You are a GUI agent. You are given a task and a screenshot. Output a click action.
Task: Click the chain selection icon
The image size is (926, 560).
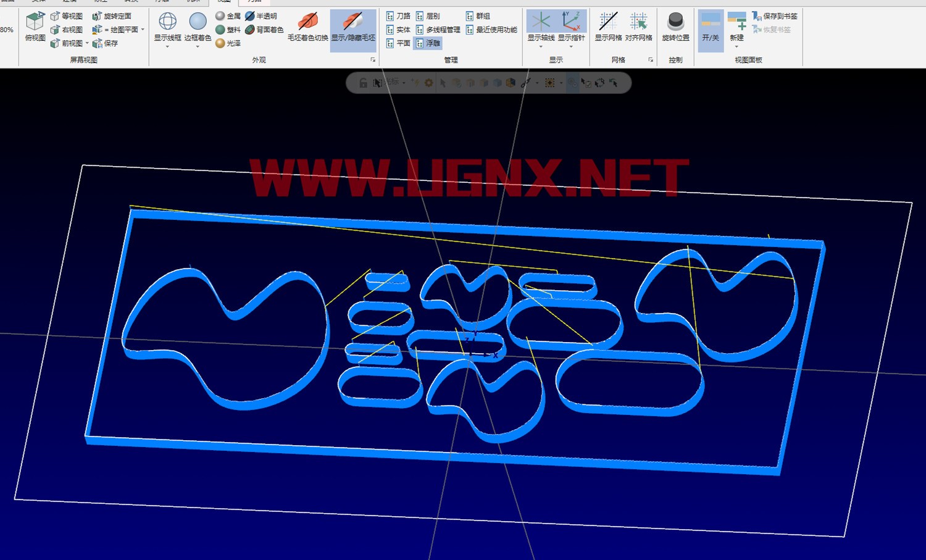526,83
